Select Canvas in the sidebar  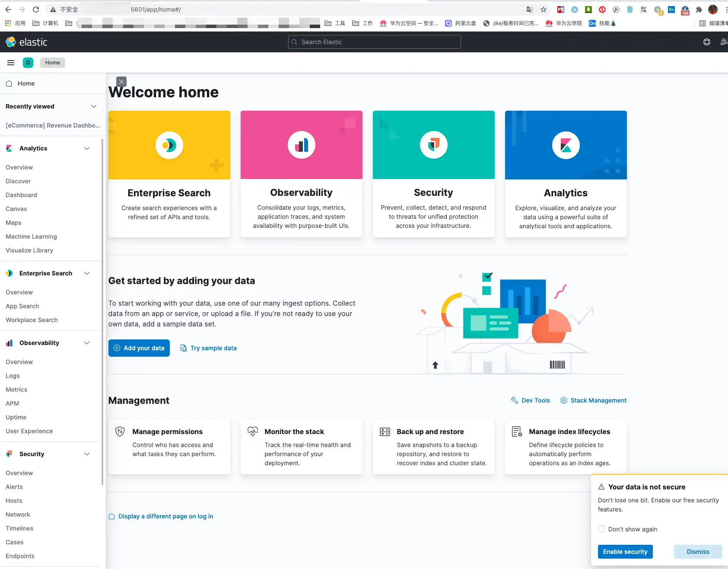click(x=16, y=209)
